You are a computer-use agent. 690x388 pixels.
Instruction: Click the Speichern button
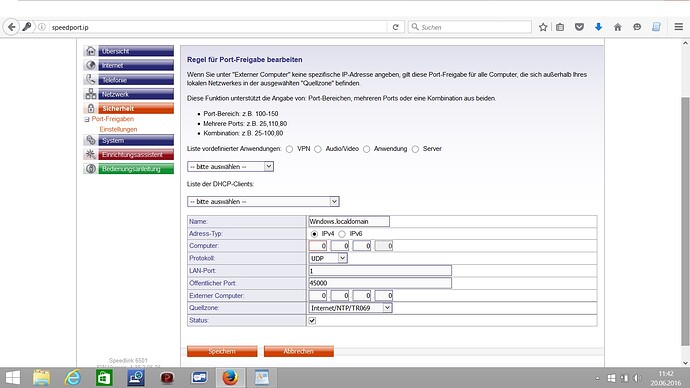click(x=222, y=351)
